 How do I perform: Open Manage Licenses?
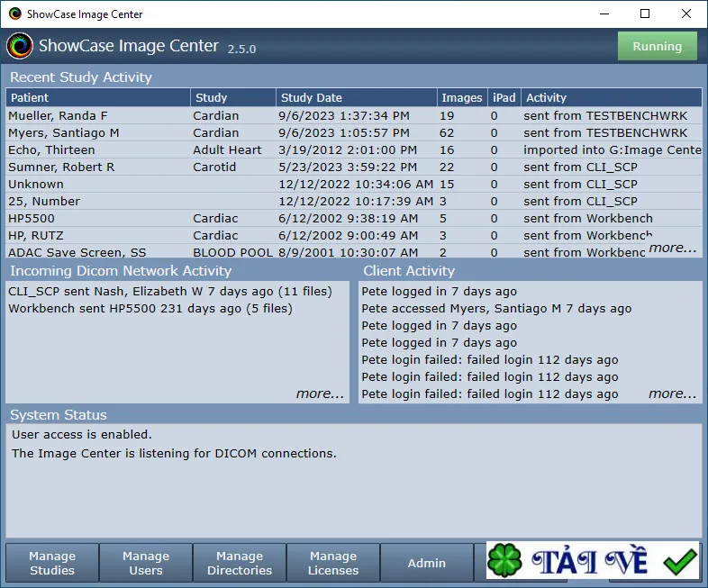(x=333, y=563)
